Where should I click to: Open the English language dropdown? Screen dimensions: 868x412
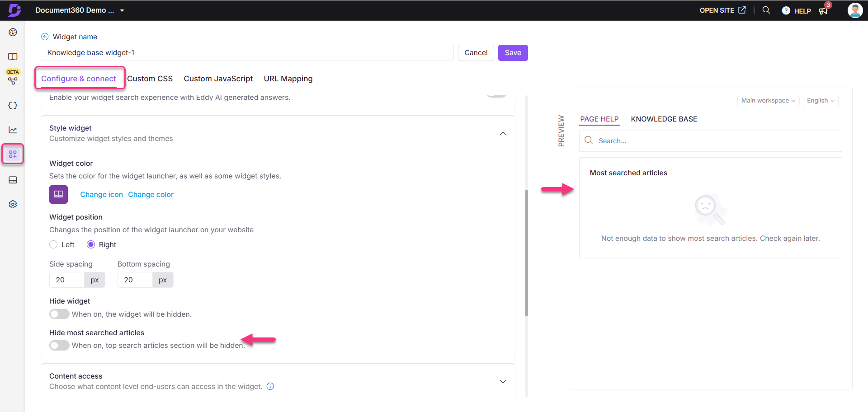tap(821, 100)
